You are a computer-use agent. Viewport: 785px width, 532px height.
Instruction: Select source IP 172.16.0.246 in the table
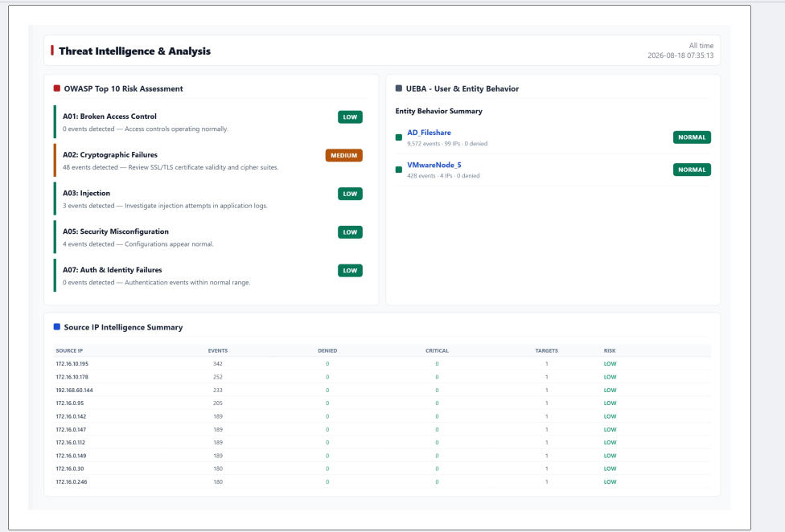(71, 482)
